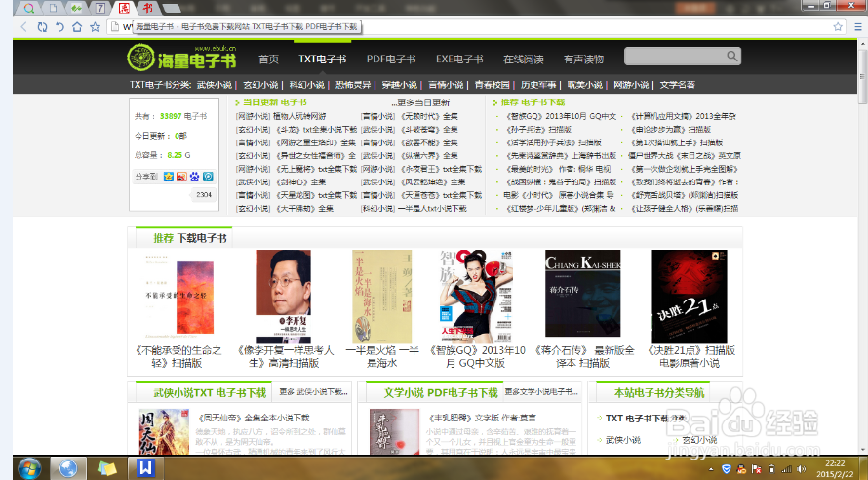Click 恐怖灵异 category link
868x480 pixels.
(353, 85)
